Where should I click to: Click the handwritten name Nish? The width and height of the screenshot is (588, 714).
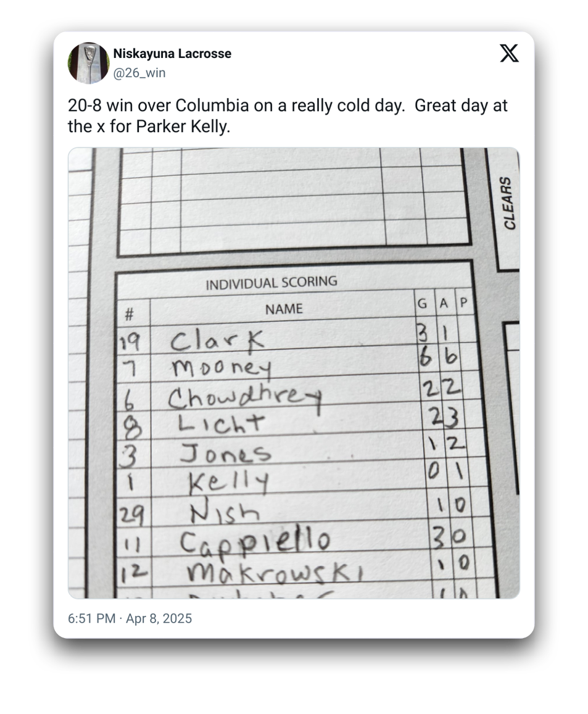(x=224, y=512)
